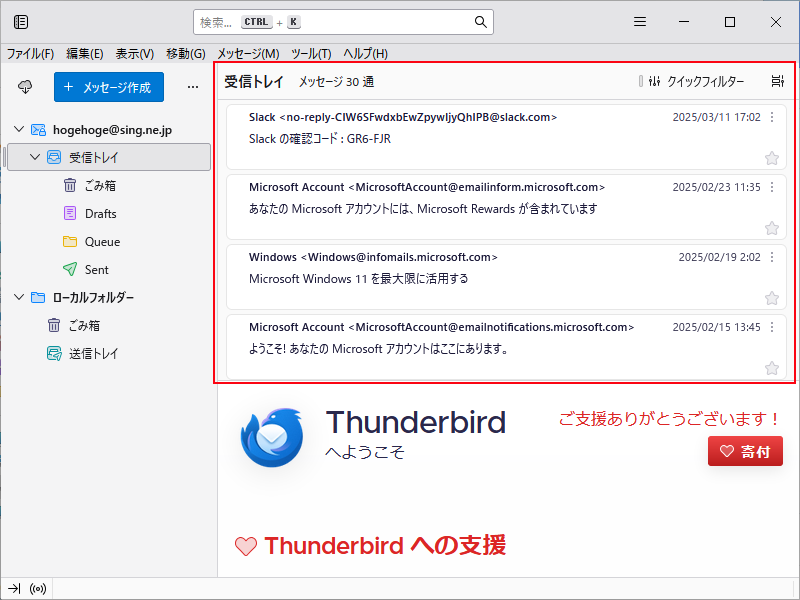Select the 受信トレイ folder

coord(108,157)
